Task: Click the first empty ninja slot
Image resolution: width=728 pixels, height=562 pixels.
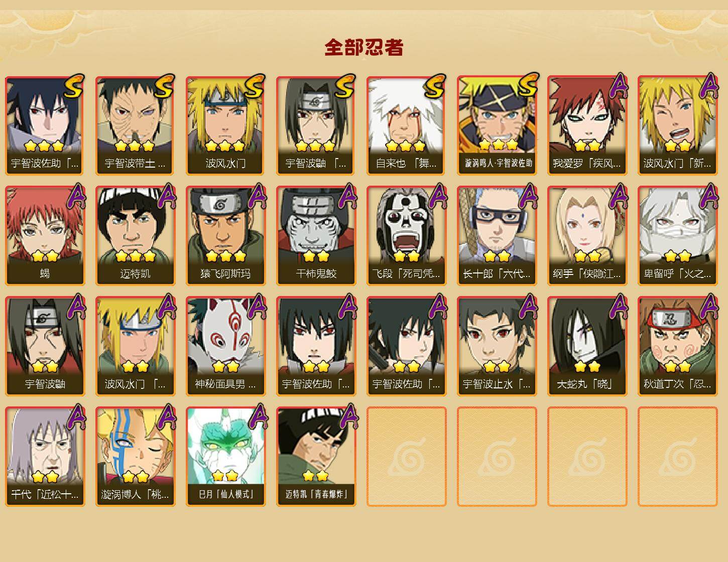Action: click(x=406, y=457)
